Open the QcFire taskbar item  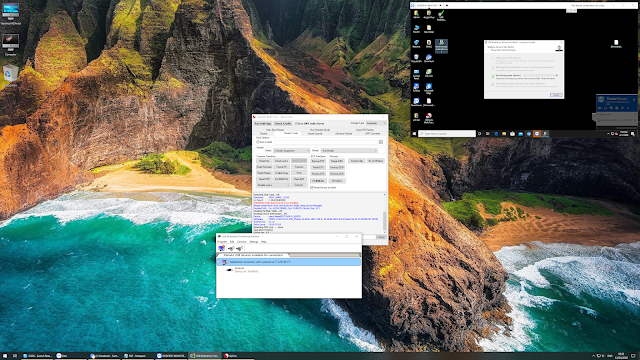coord(238,356)
